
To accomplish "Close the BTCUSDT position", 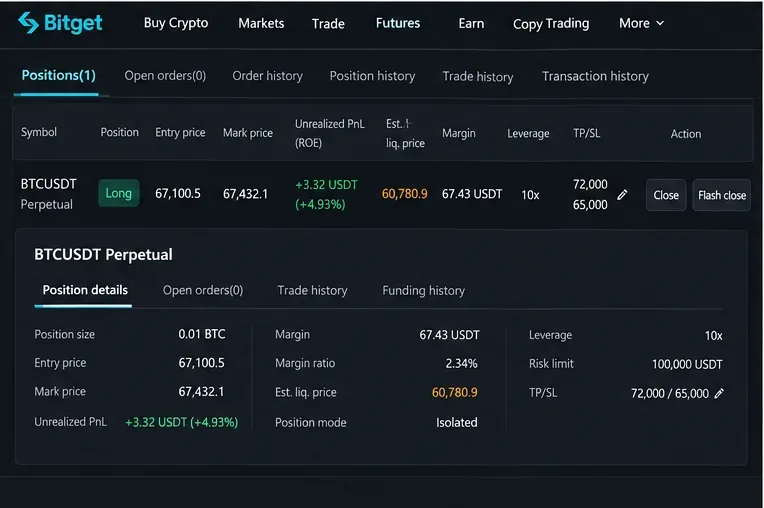I will click(x=666, y=195).
